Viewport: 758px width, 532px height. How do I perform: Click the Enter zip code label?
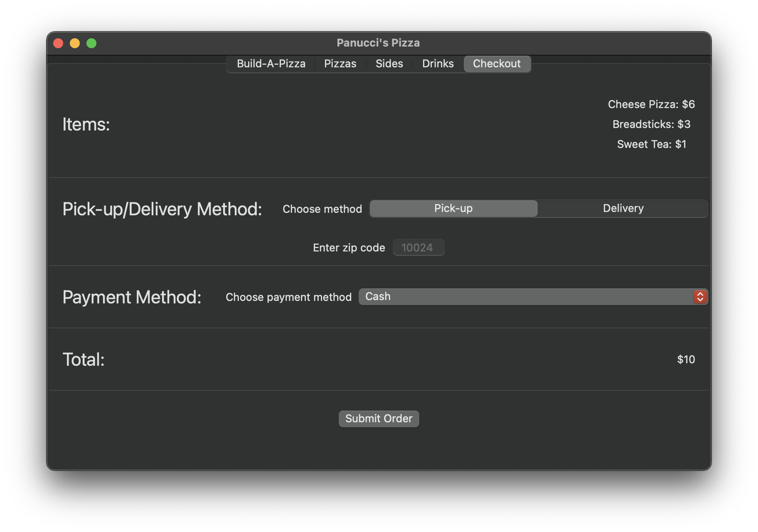click(349, 248)
